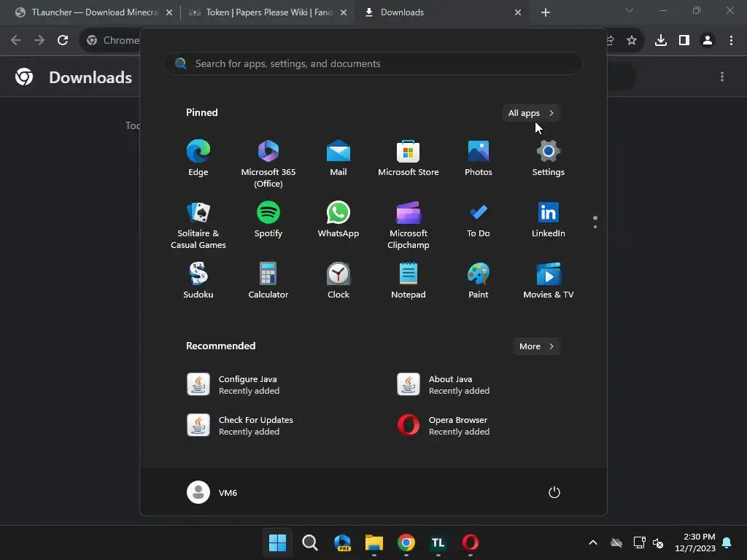747x560 pixels.
Task: Open the Mail app
Action: [x=338, y=158]
